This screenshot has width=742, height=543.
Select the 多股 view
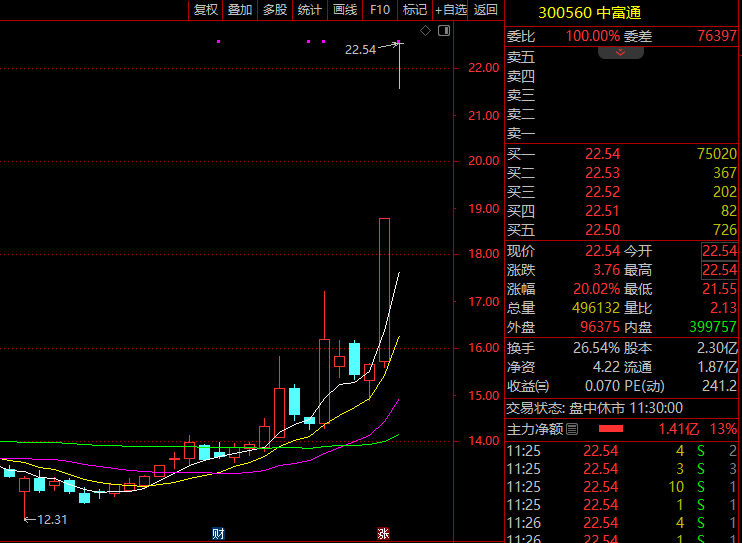click(275, 10)
